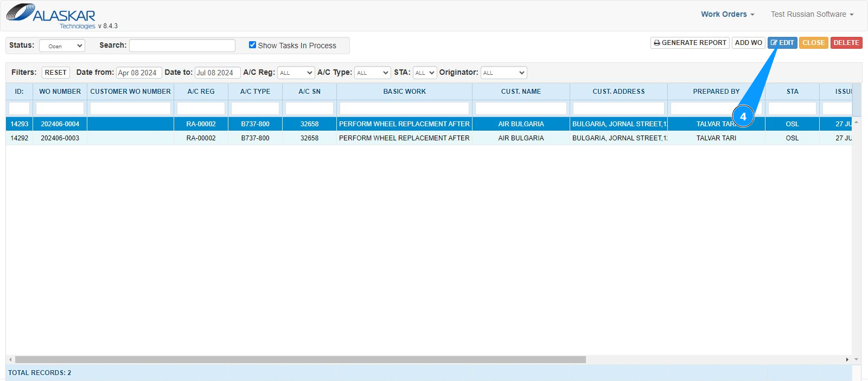Expand the STA filter dropdown
Screen dimensions: 868x381
[x=425, y=73]
